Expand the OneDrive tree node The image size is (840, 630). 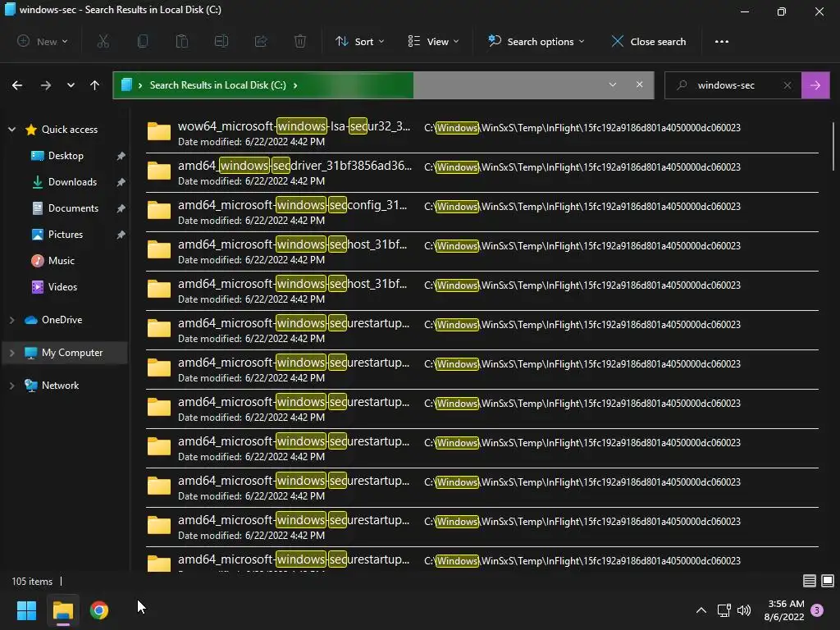pyautogui.click(x=11, y=320)
